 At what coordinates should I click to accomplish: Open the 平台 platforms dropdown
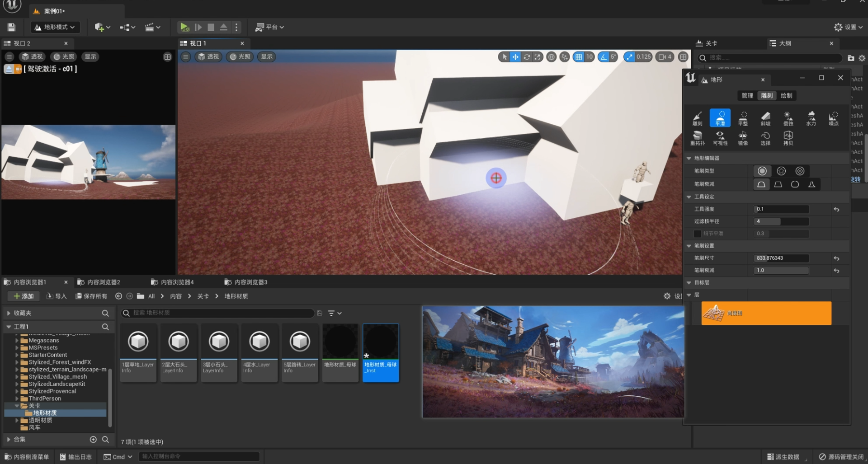click(x=270, y=27)
